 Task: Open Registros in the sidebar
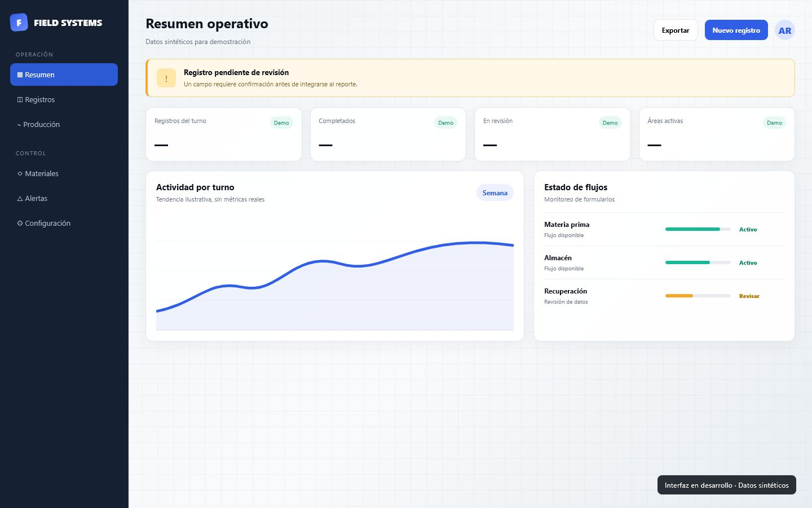(64, 99)
